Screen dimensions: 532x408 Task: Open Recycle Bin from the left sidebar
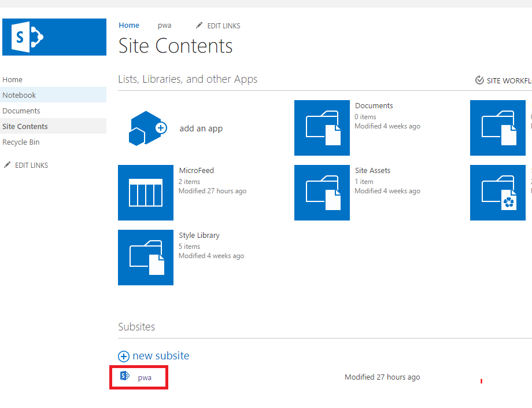pyautogui.click(x=21, y=142)
